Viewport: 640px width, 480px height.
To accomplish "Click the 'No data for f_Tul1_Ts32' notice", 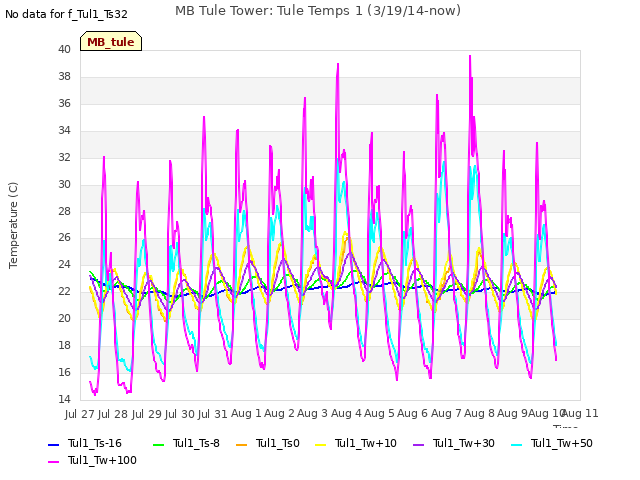I will [x=67, y=14].
